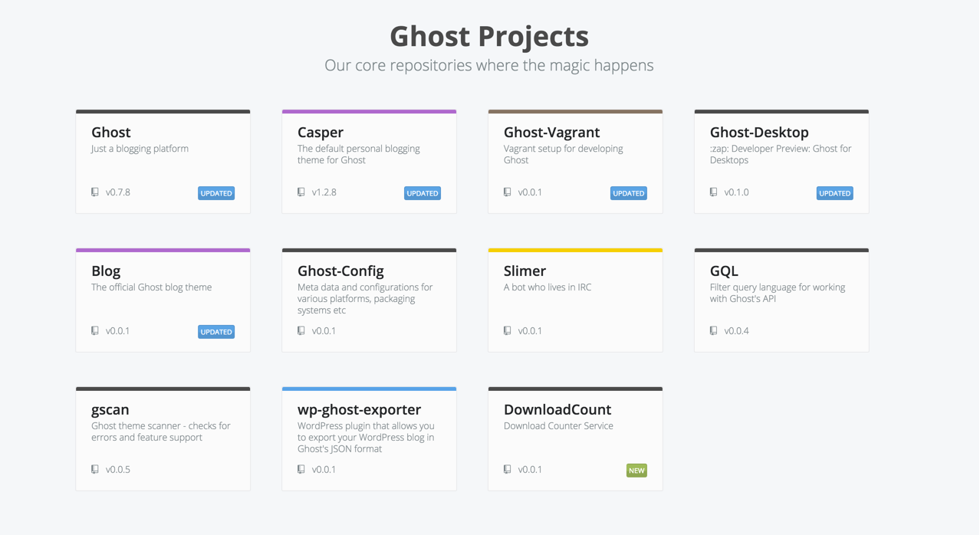Screen dimensions: 980x535
Task: Open the wp-ghost-exporter project title
Action: click(x=359, y=410)
